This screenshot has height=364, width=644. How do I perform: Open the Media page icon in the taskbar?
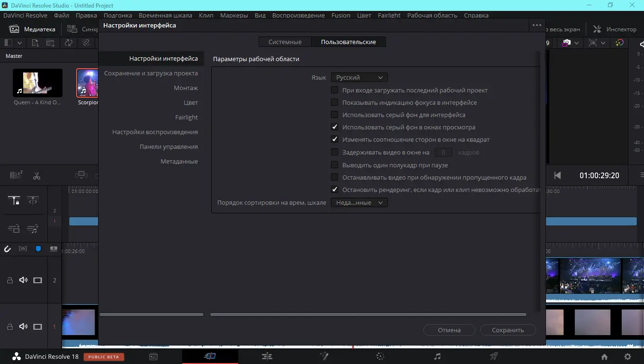[x=153, y=356]
